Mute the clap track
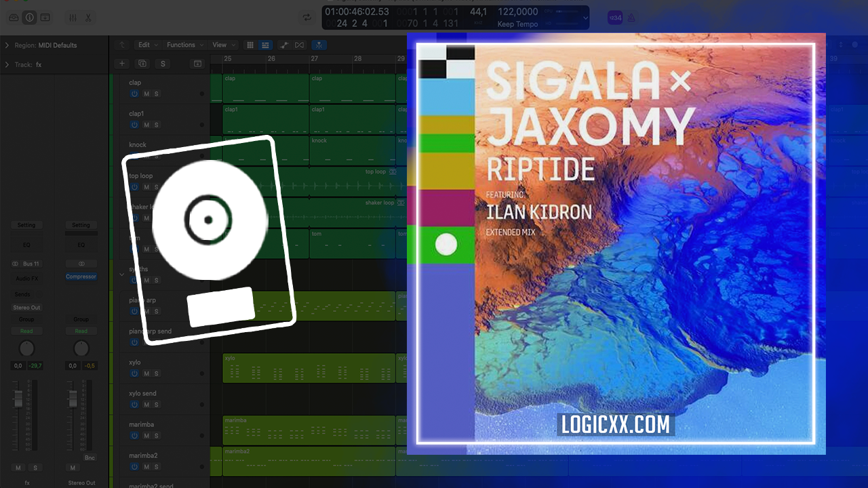The image size is (868, 488). coord(146,94)
